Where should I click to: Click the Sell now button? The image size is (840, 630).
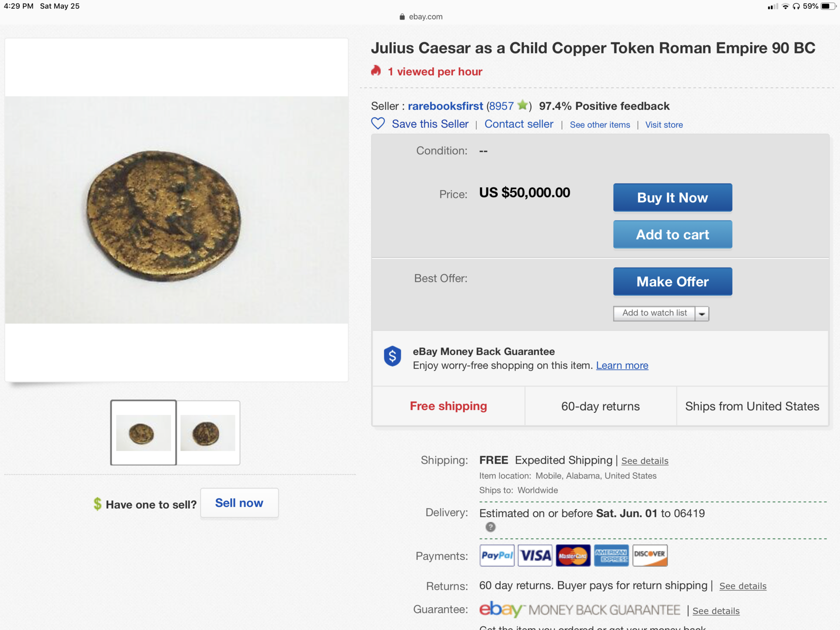[x=239, y=503]
